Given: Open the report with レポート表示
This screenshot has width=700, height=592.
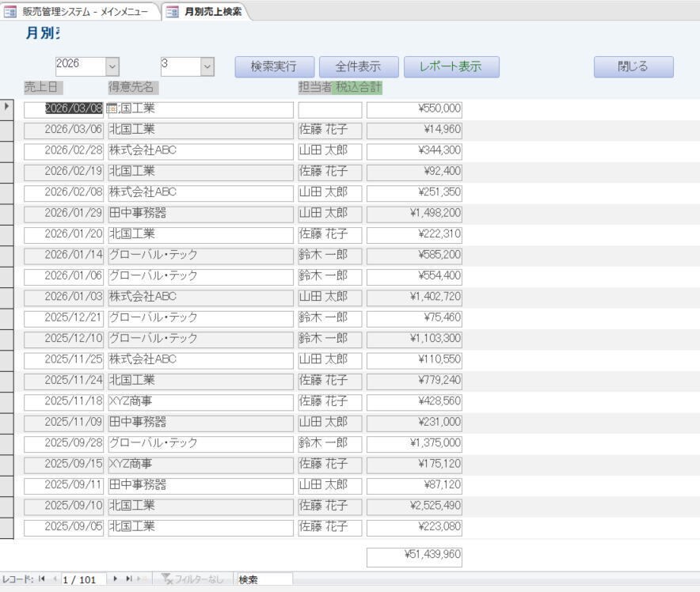Looking at the screenshot, I should 451,67.
